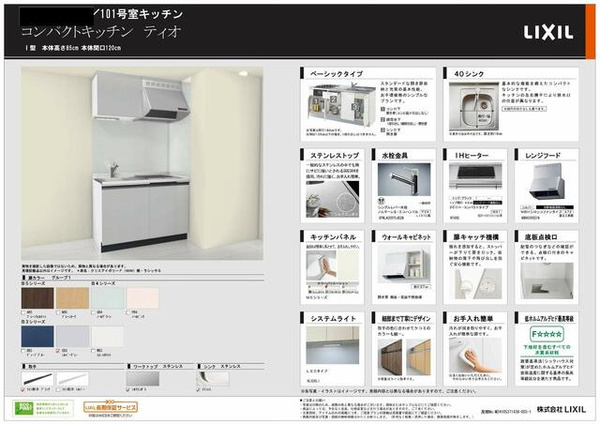The image size is (600, 424).
Task: Select the wall cabinet image under ウォールキャビネット
Action: [x=404, y=265]
